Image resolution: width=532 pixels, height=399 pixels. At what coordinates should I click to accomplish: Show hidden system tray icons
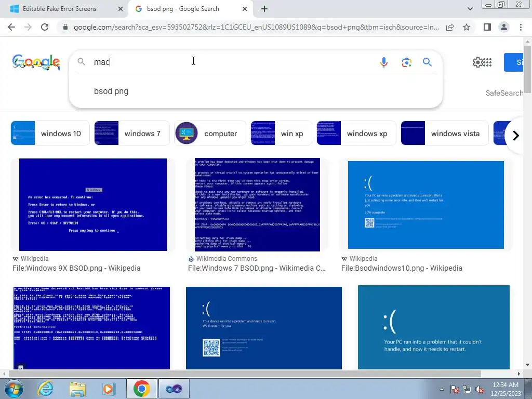point(442,389)
